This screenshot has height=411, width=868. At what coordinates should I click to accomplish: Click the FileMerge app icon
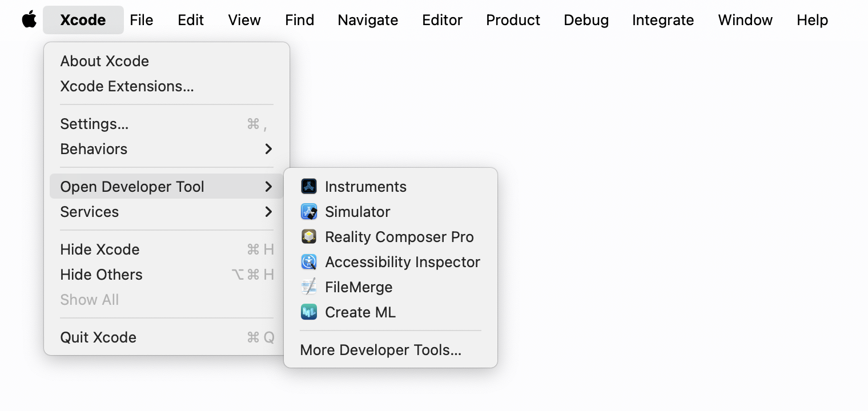pos(309,287)
